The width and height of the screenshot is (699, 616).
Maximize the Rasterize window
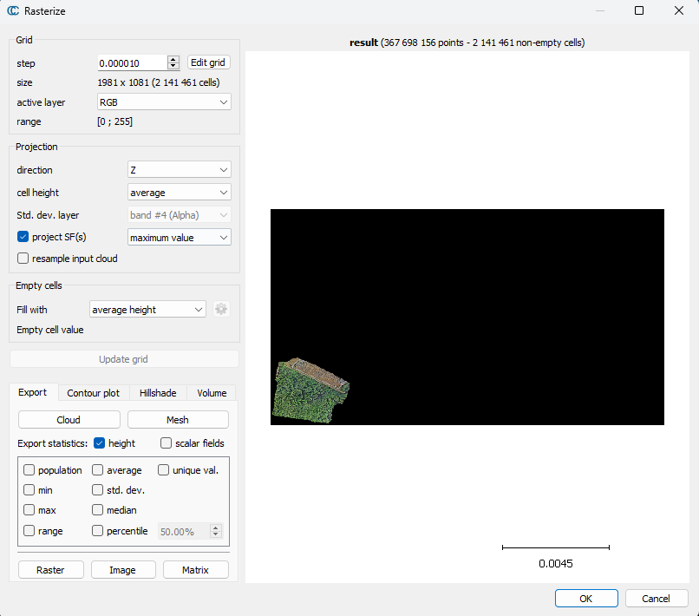point(639,11)
